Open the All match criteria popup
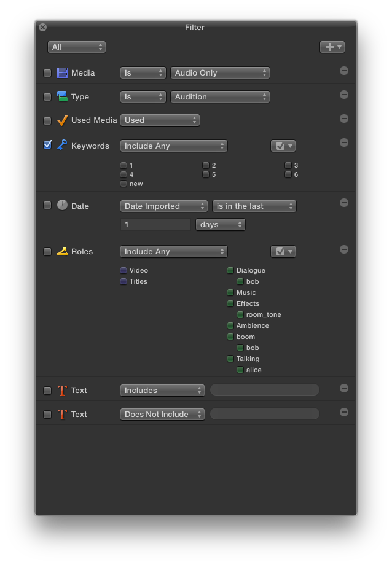 click(76, 47)
